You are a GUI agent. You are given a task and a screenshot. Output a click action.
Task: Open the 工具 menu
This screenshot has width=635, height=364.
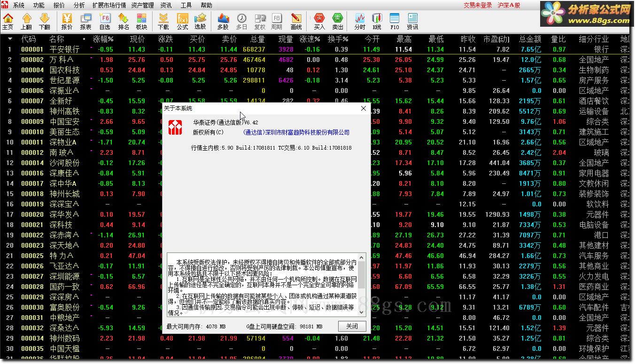point(186,5)
